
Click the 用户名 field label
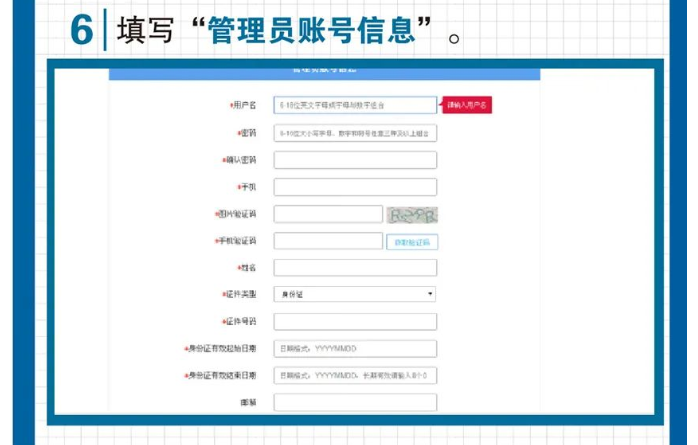243,105
